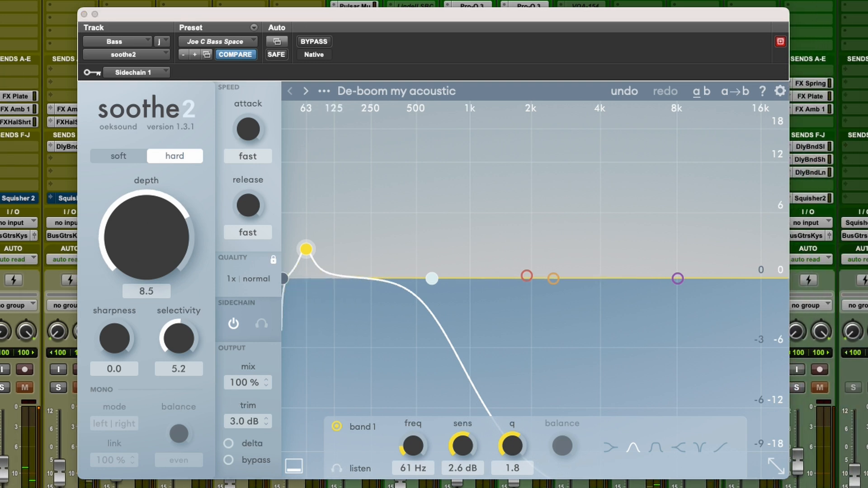Click the Native button
The width and height of the screenshot is (868, 488).
(314, 54)
